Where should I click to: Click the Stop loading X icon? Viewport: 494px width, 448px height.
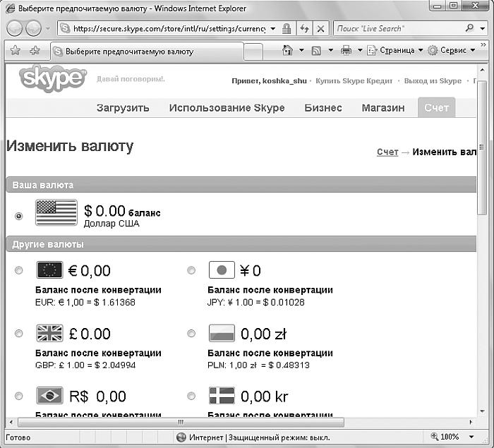[320, 29]
